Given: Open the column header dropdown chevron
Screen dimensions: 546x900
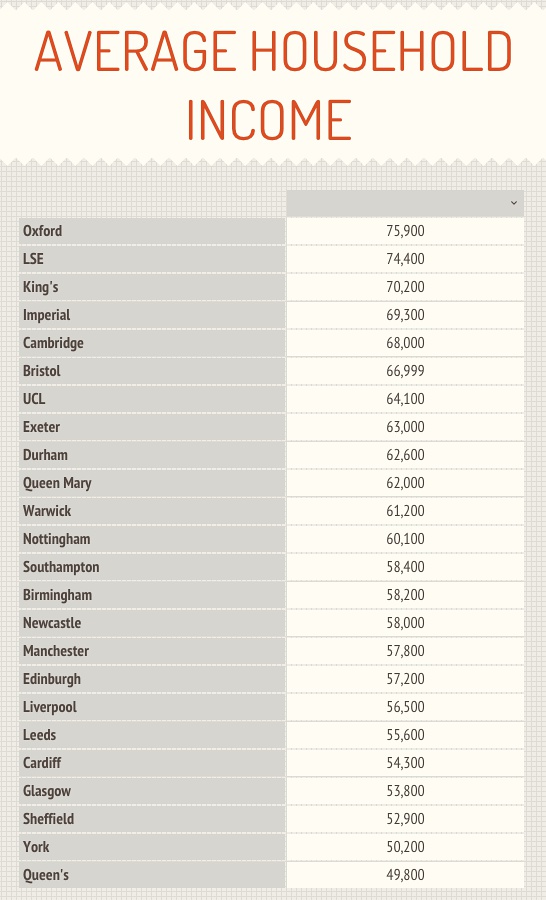Looking at the screenshot, I should click(514, 203).
